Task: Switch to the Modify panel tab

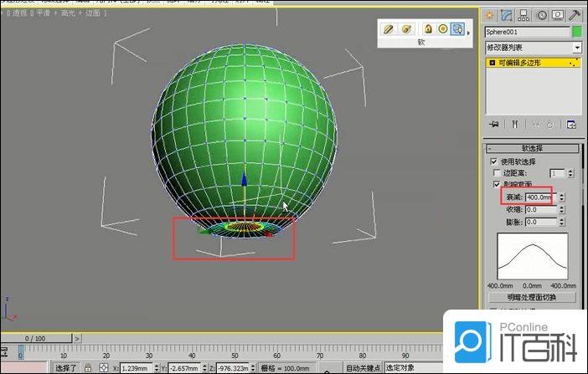Action: point(508,14)
